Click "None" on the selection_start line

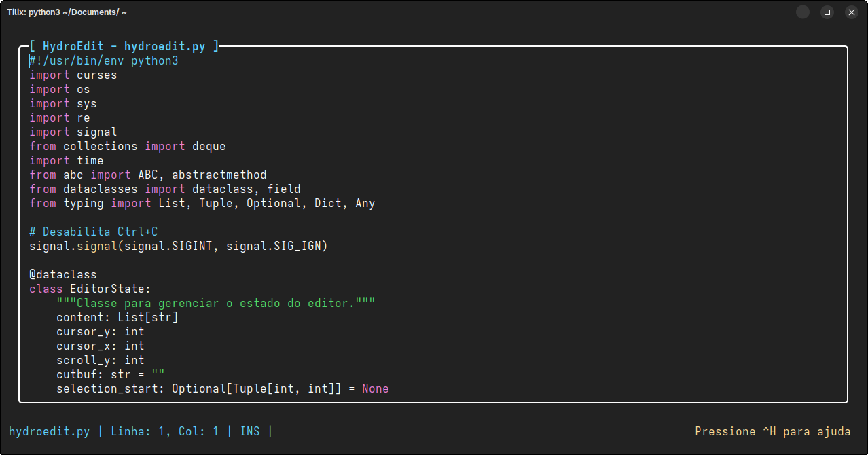click(x=375, y=389)
